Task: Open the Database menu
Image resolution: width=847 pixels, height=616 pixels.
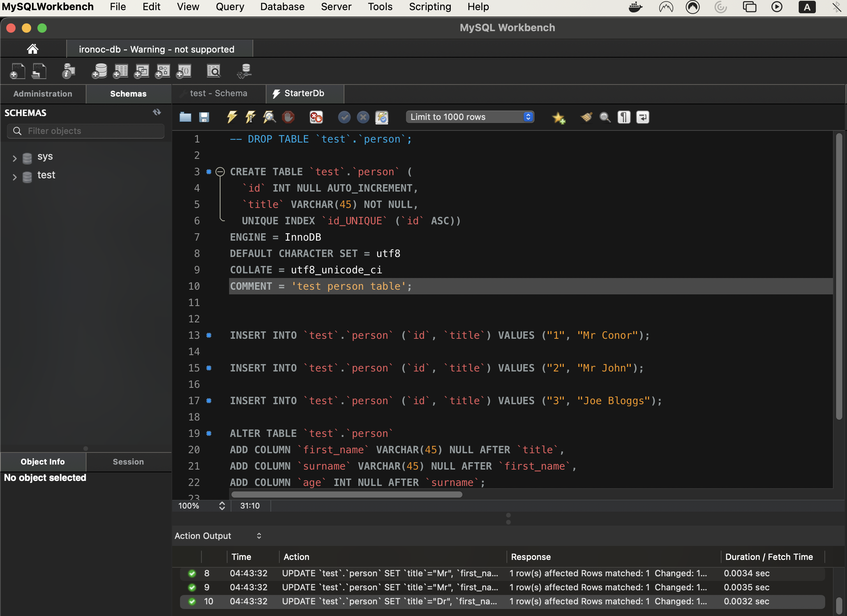Action: pyautogui.click(x=282, y=7)
